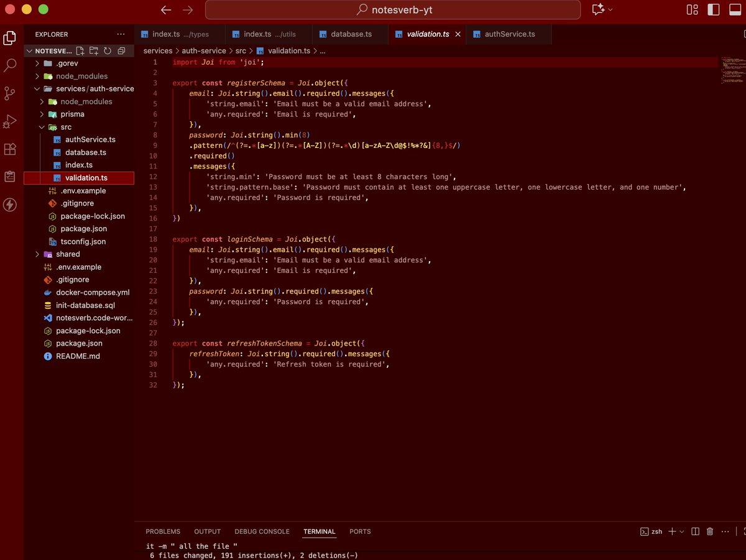Open the Customize Layout icon
Viewport: 746px width, 560px height.
tap(692, 9)
